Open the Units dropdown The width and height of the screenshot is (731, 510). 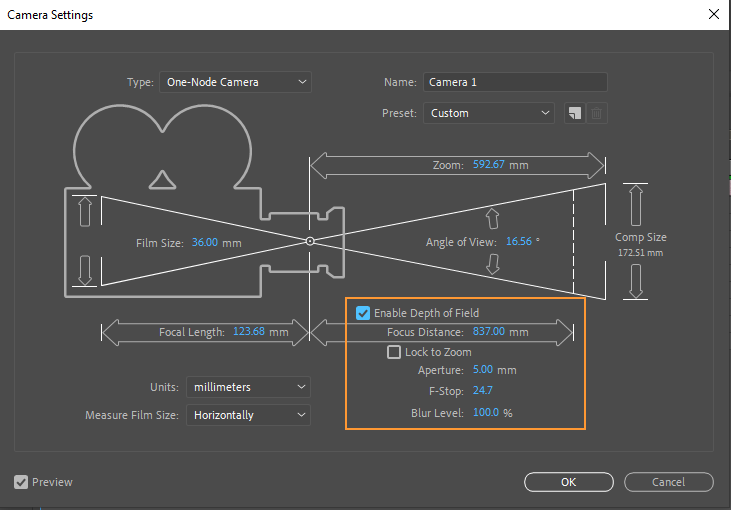click(248, 387)
